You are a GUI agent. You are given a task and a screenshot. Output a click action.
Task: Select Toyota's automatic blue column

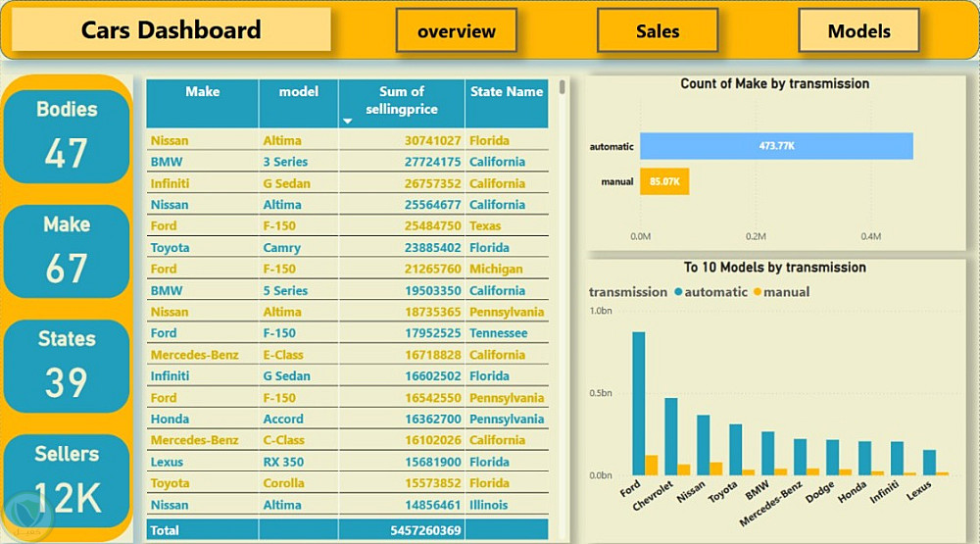(736, 450)
